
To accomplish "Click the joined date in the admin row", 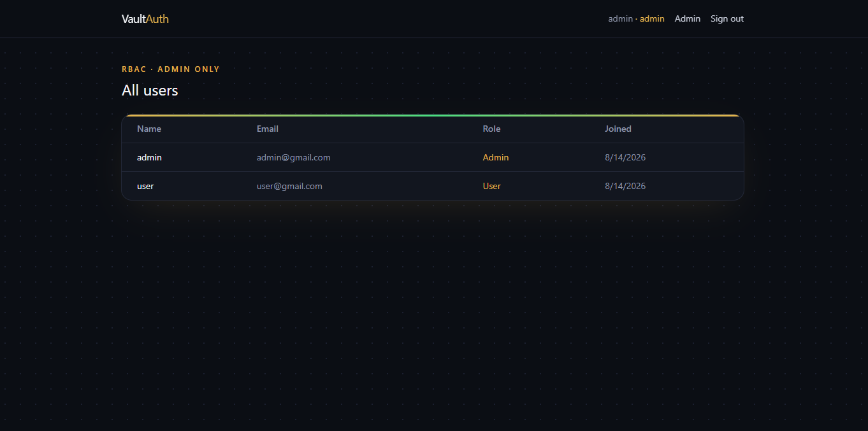I will click(x=625, y=157).
